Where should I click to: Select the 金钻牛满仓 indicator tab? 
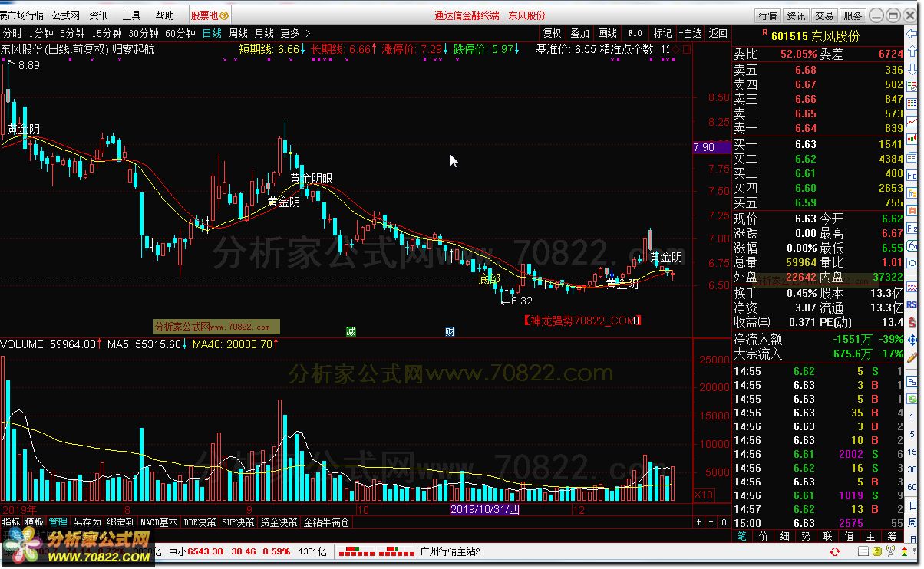click(x=326, y=522)
